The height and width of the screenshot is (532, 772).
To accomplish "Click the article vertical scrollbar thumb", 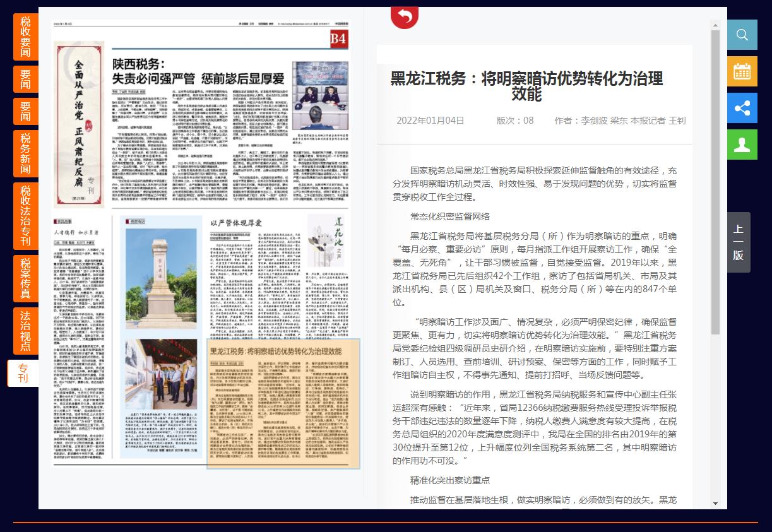I will pos(715,182).
